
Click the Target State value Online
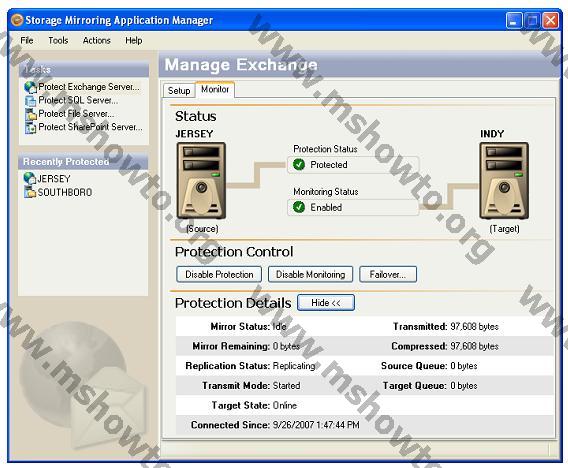[x=284, y=405]
